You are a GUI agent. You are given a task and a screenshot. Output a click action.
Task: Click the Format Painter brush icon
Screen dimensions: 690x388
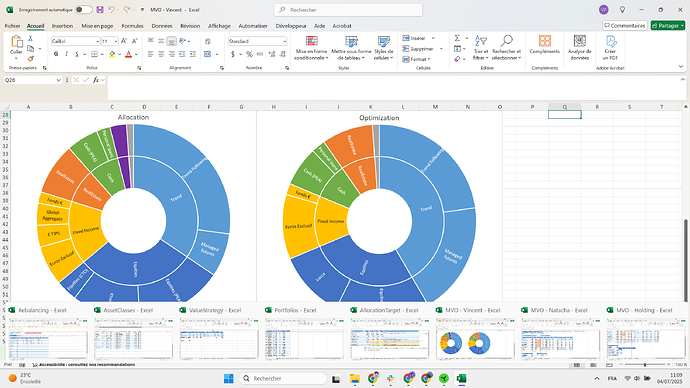click(x=30, y=58)
